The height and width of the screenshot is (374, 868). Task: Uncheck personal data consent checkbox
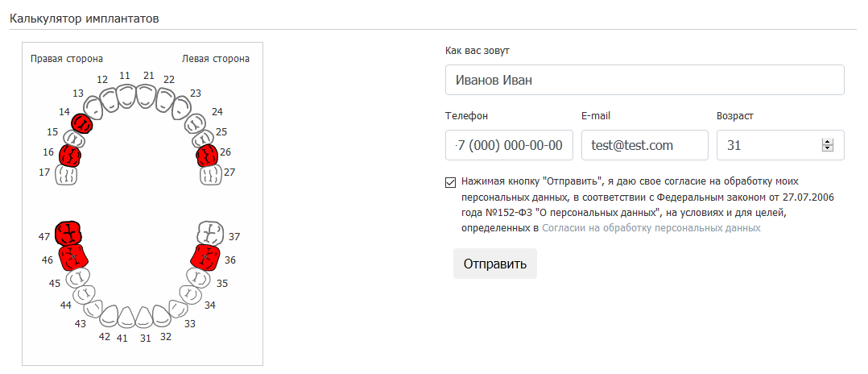pyautogui.click(x=450, y=181)
